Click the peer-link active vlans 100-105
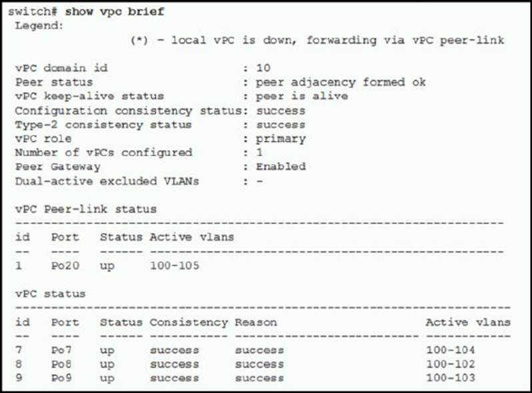 click(x=175, y=266)
